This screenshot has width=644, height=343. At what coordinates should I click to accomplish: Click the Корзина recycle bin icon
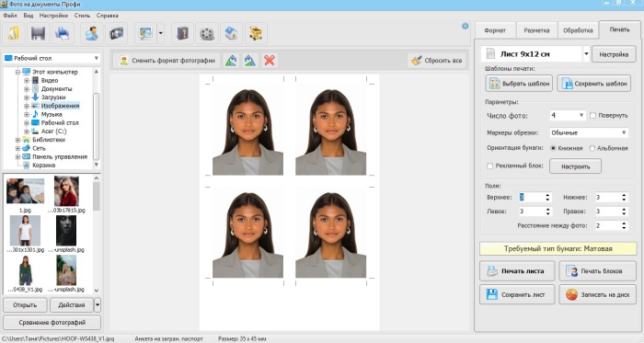point(27,165)
